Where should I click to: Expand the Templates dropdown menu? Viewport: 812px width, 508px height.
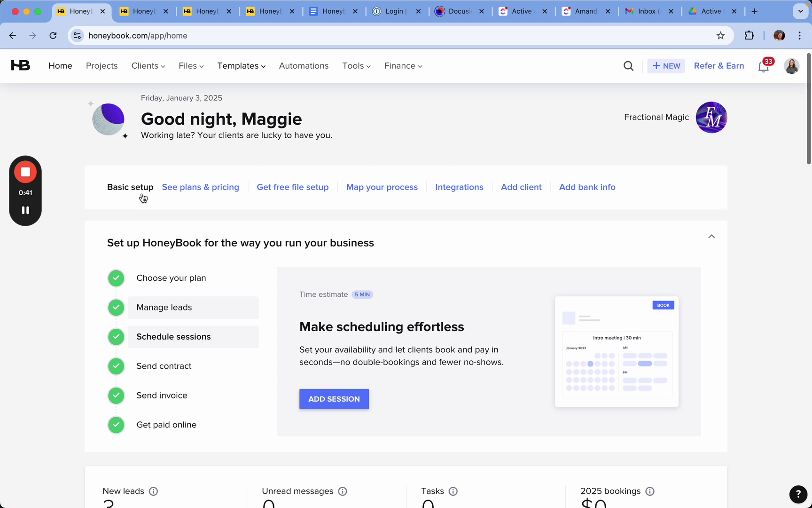click(x=241, y=66)
